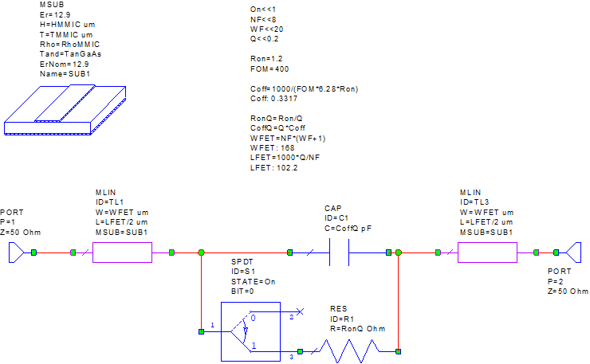This screenshot has height=364, width=590.
Task: Click the C=CoffQ pF capacitor parameter
Action: pos(348,229)
